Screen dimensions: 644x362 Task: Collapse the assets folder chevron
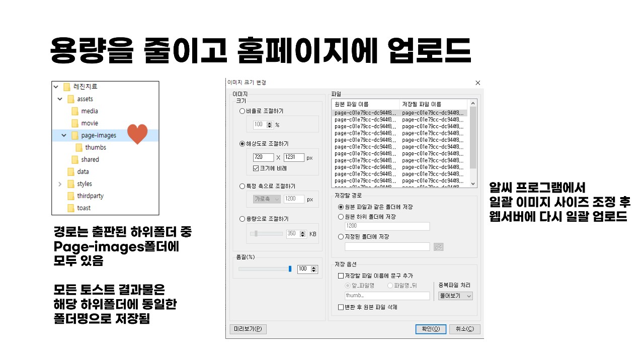coord(60,99)
